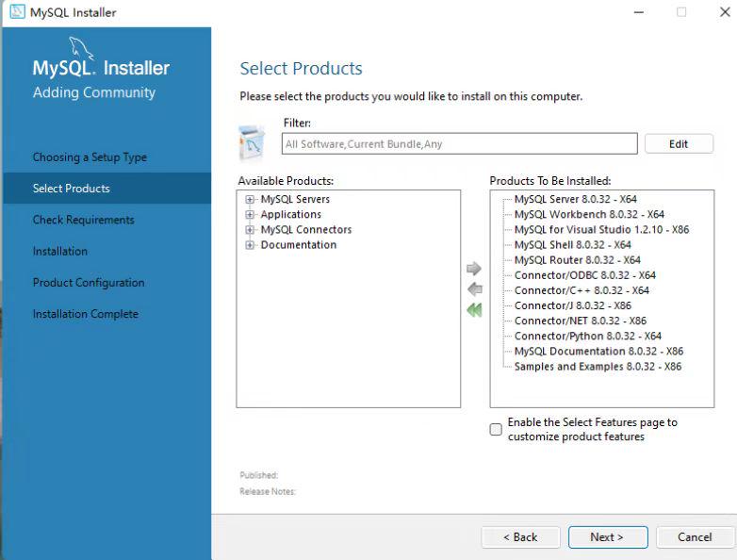Go to the Check Requirements step

[x=83, y=220]
